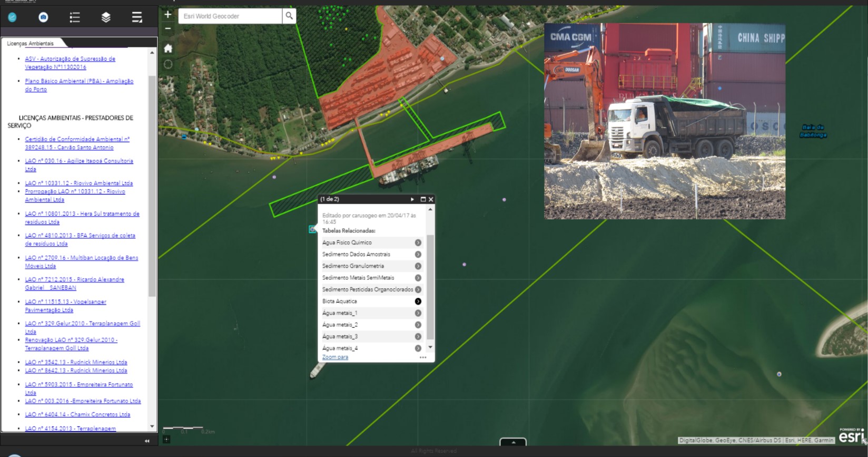This screenshot has height=457, width=868.
Task: Go to next feature in popup
Action: pos(412,199)
